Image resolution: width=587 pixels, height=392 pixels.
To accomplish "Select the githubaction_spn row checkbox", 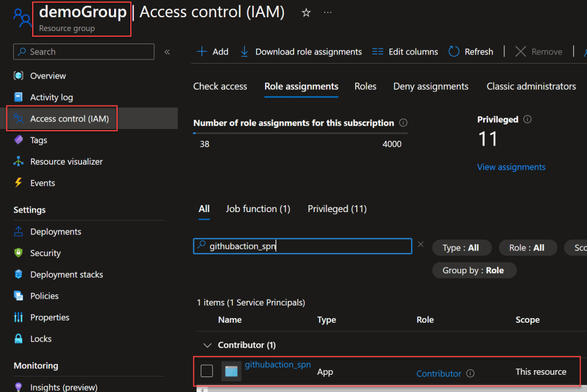I will pyautogui.click(x=207, y=371).
